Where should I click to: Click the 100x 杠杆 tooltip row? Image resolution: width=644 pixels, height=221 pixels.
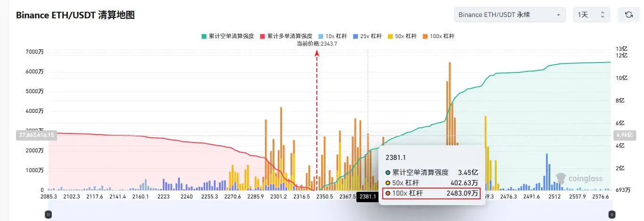[431, 193]
